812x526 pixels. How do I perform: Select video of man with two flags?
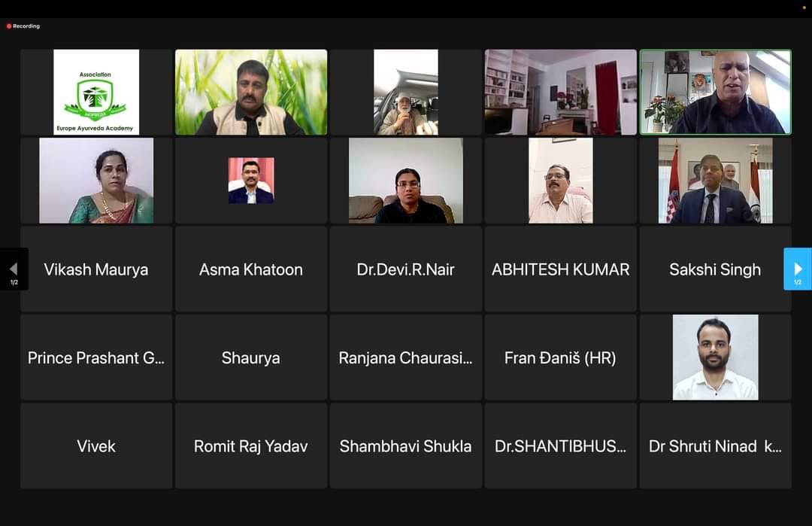click(716, 181)
